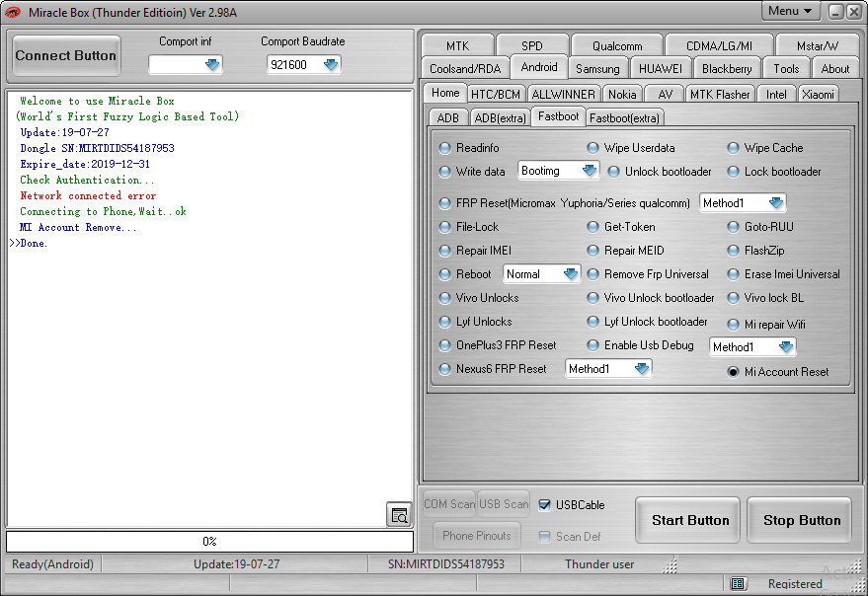The height and width of the screenshot is (596, 868).
Task: Switch to the MTK tab
Action: coord(457,45)
